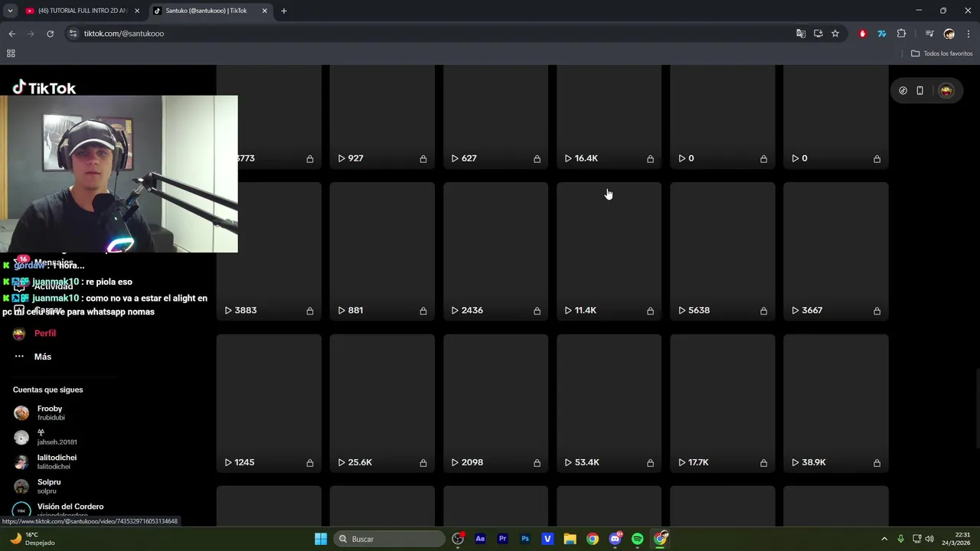Viewport: 980px width, 551px height.
Task: Open the video with 3667 views
Action: 835,252
